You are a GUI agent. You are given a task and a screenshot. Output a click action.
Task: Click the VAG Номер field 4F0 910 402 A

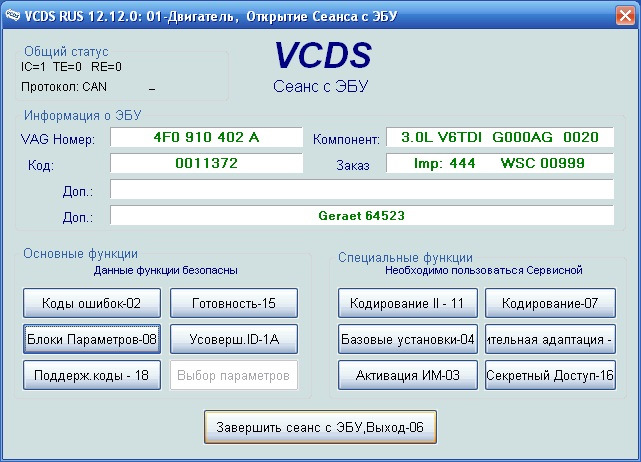(206, 137)
